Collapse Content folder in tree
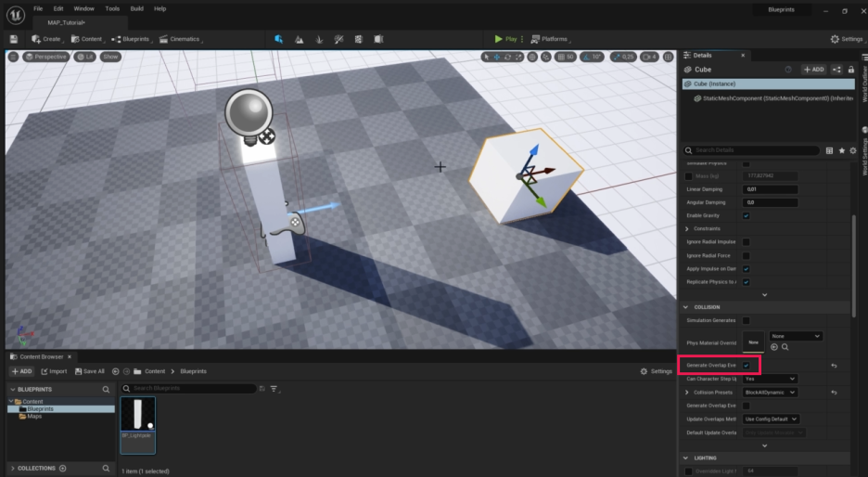Viewport: 868px width, 477px height. pyautogui.click(x=11, y=401)
